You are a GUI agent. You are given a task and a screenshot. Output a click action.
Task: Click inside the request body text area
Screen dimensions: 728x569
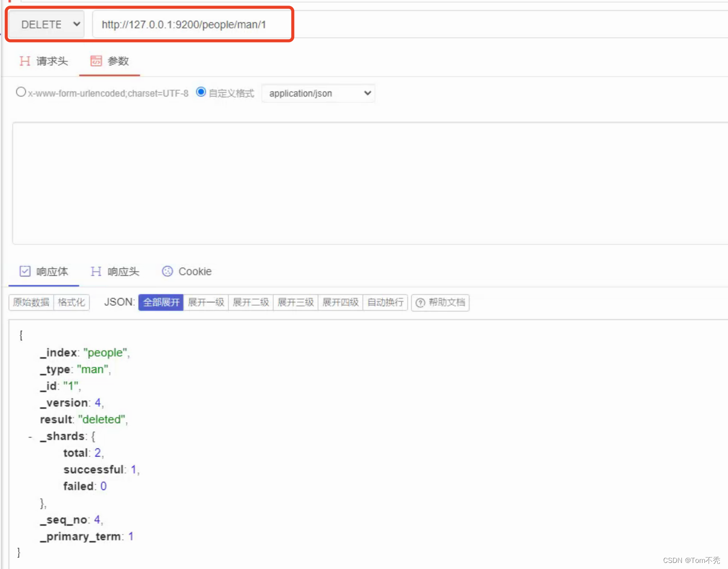(x=370, y=183)
